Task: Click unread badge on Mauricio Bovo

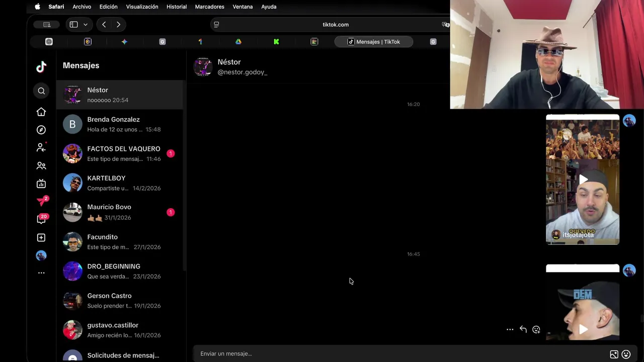Action: click(171, 212)
